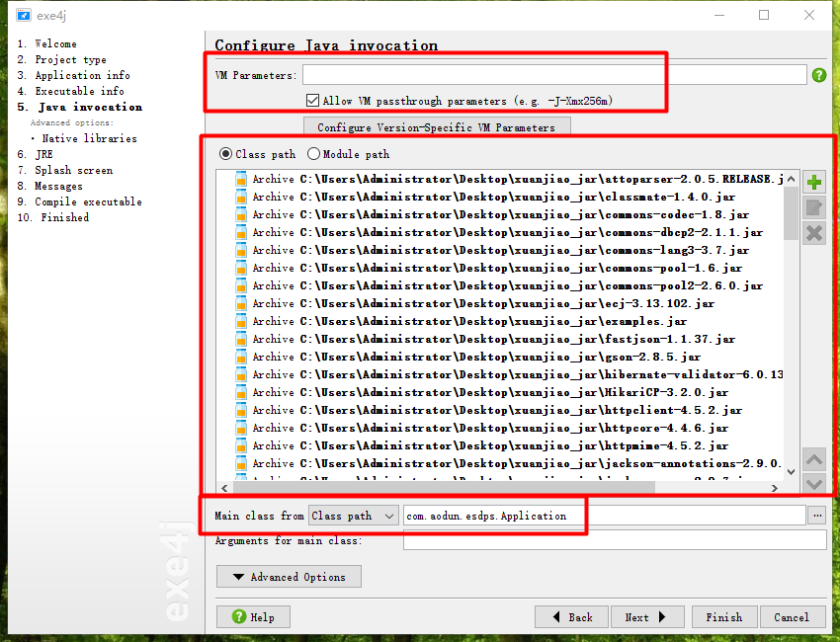The height and width of the screenshot is (642, 840).
Task: Click the X remove classpath entry icon
Action: [x=813, y=233]
